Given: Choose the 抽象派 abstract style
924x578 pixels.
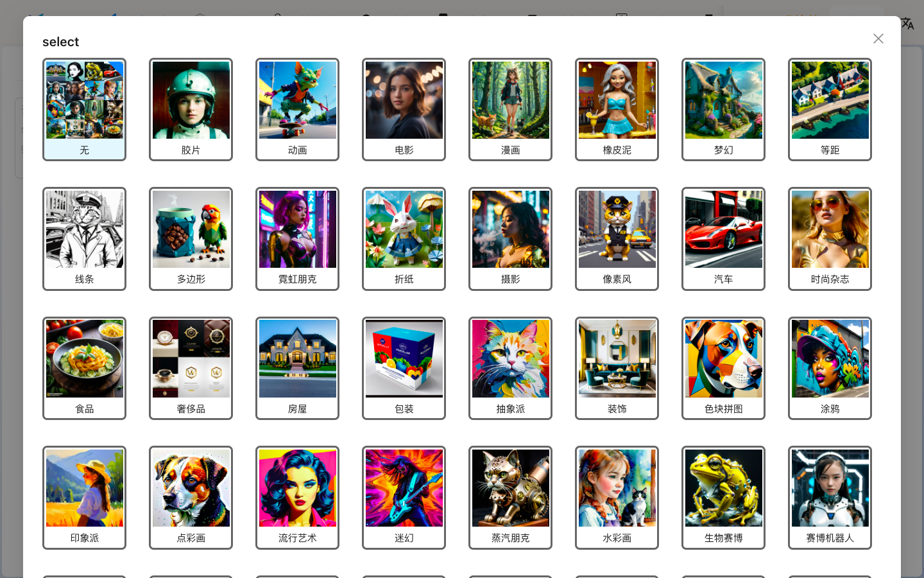Looking at the screenshot, I should tap(510, 368).
